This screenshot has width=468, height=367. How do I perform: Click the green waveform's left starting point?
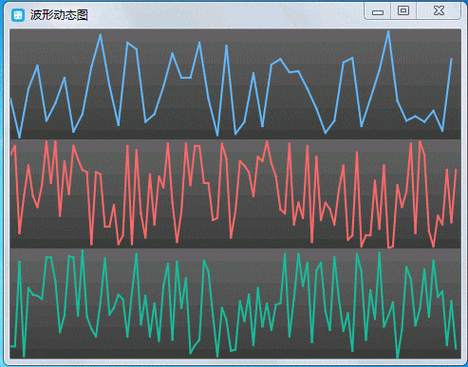coord(12,346)
